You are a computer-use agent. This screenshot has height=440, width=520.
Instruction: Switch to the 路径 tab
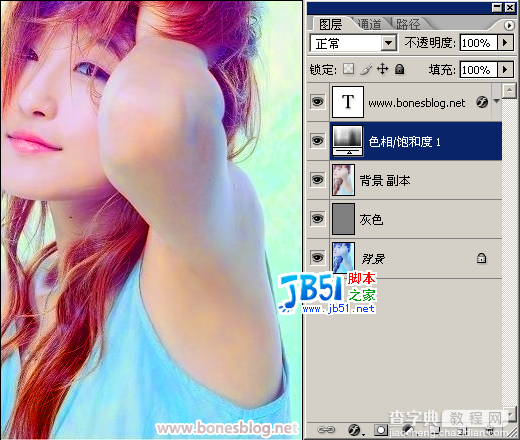click(x=408, y=24)
